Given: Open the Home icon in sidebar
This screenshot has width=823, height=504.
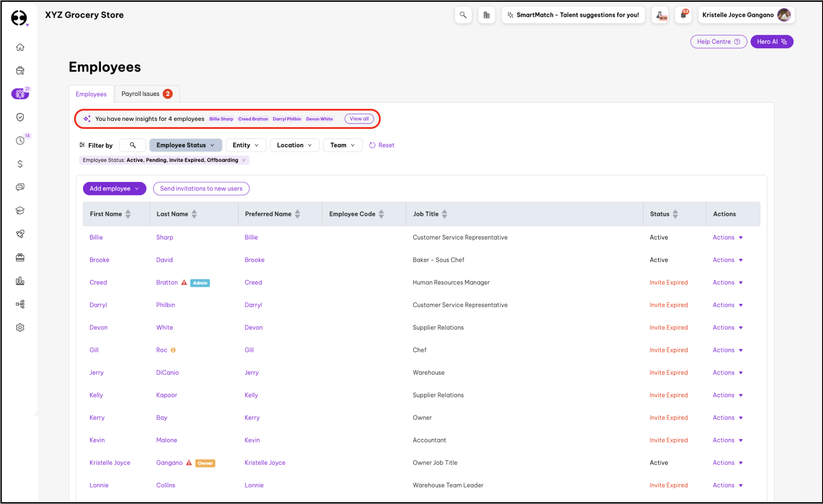Looking at the screenshot, I should point(20,47).
